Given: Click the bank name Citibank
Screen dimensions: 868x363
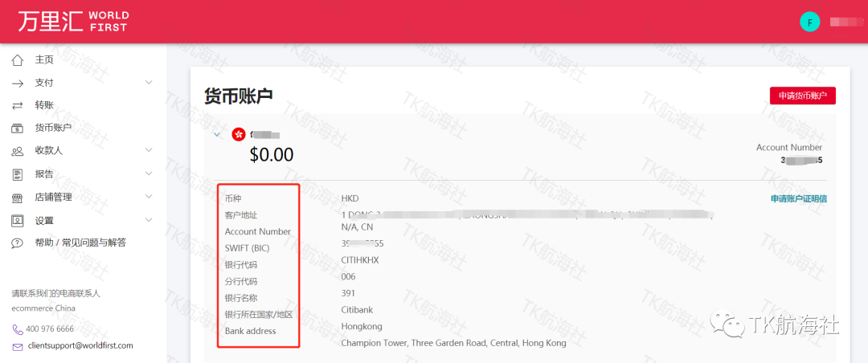Looking at the screenshot, I should pyautogui.click(x=357, y=309).
